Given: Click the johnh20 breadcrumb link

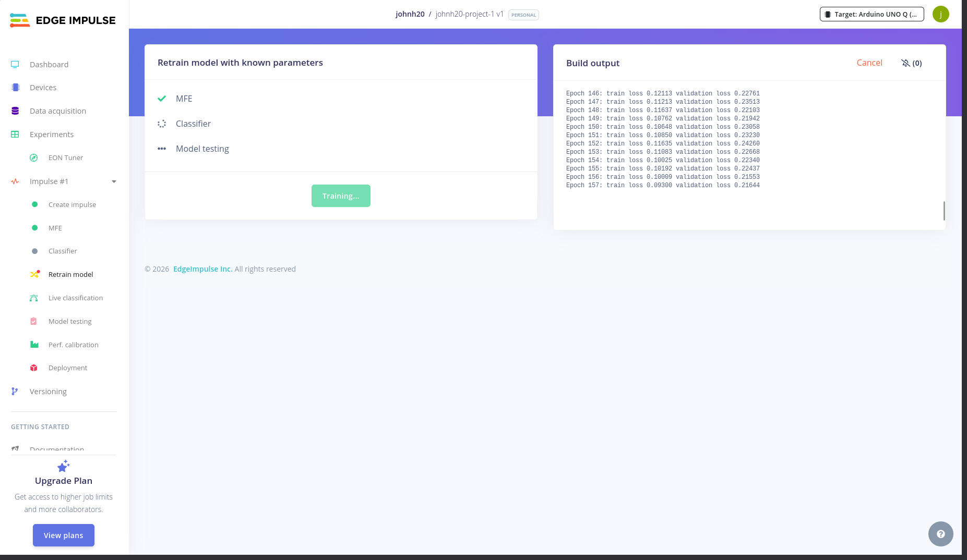Looking at the screenshot, I should tap(410, 14).
